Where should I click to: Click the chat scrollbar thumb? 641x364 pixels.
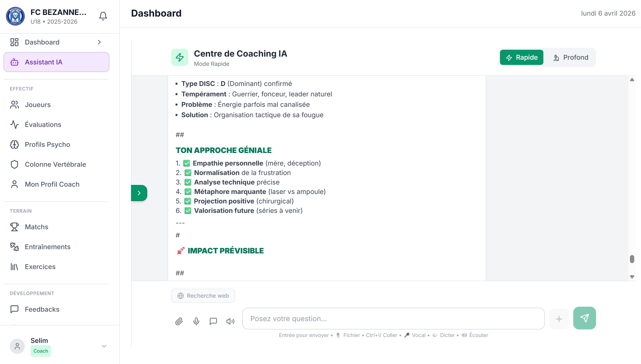(x=632, y=259)
